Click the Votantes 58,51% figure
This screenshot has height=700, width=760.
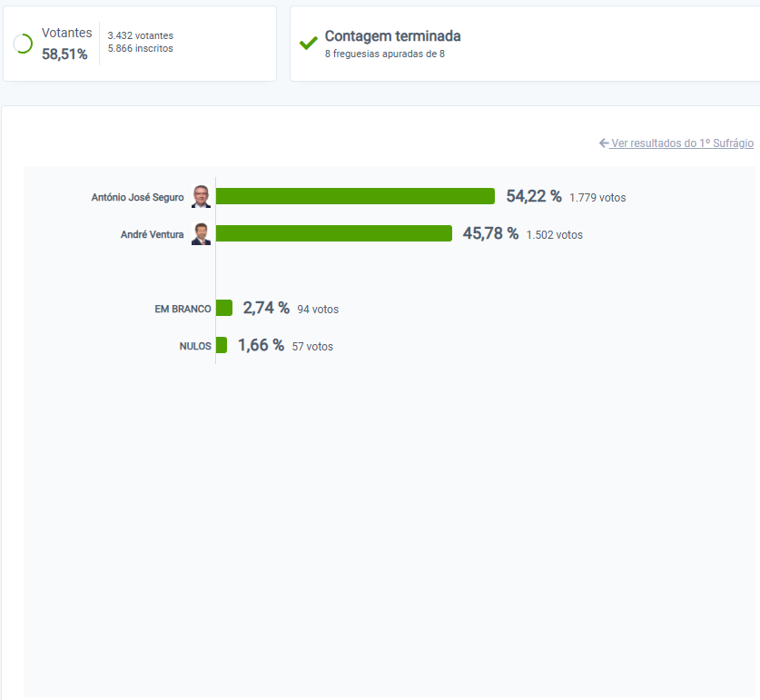point(64,54)
